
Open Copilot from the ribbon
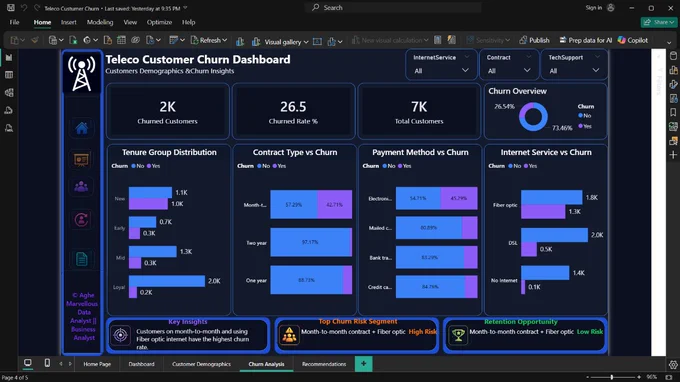coord(633,40)
